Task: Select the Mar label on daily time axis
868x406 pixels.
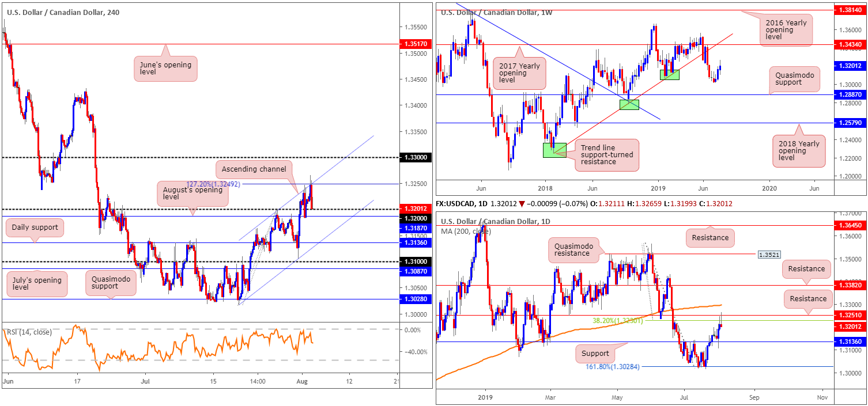Action: tap(550, 397)
